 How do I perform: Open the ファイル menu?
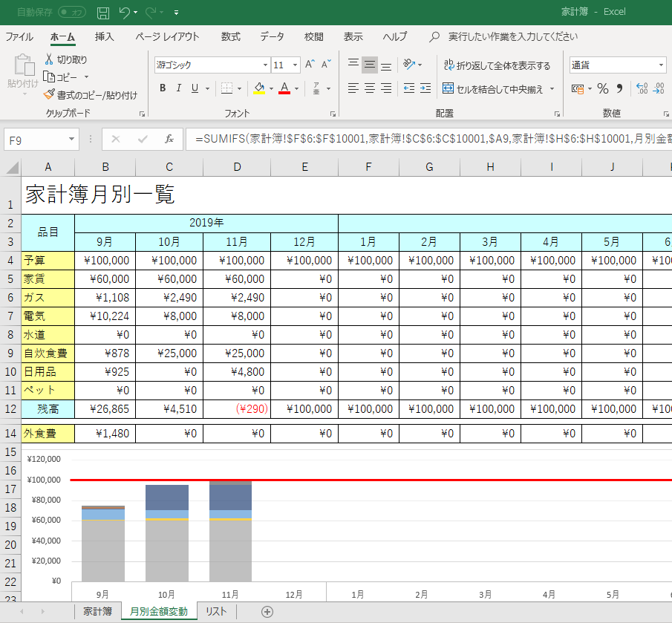coord(19,37)
